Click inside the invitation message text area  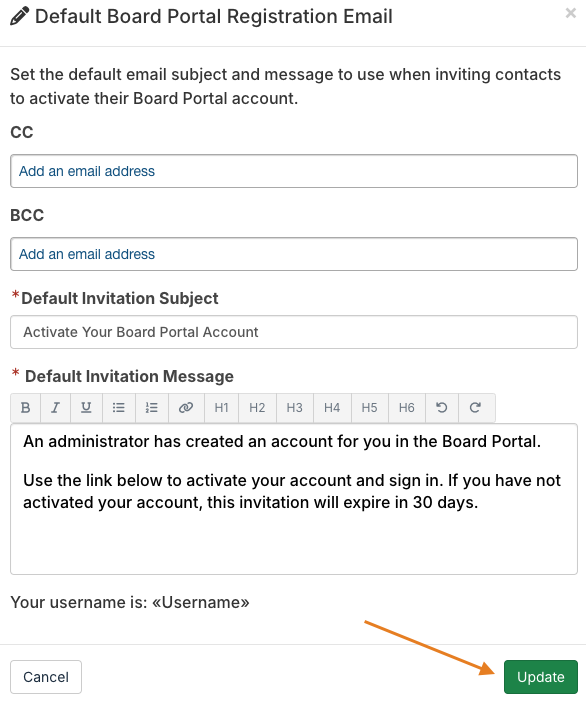click(294, 499)
